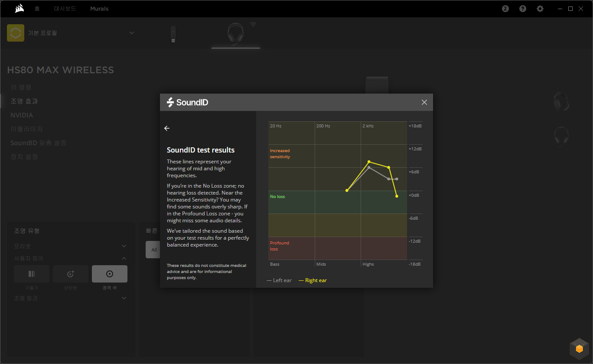Click the All filter button

pyautogui.click(x=154, y=250)
